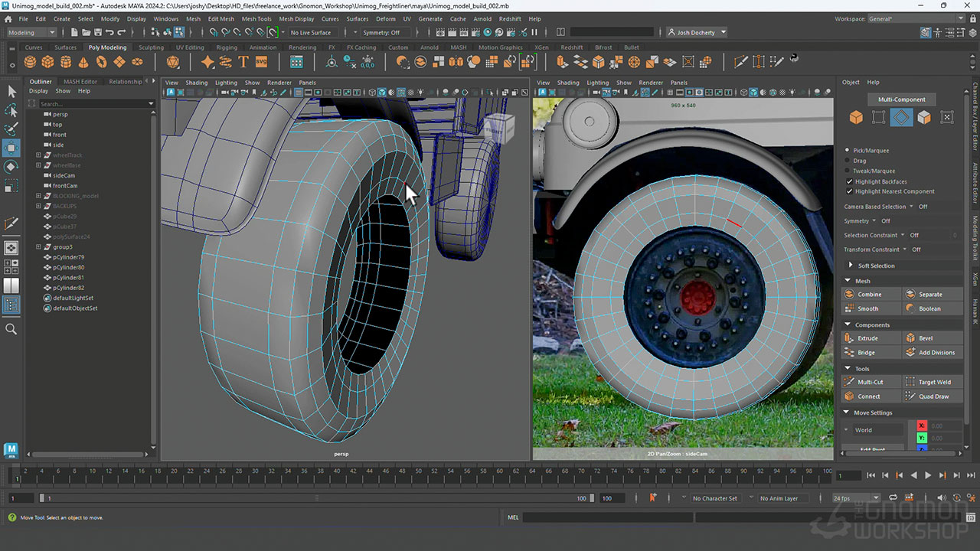This screenshot has height=551, width=980.
Task: Activate the Lasso select tool
Action: click(11, 110)
